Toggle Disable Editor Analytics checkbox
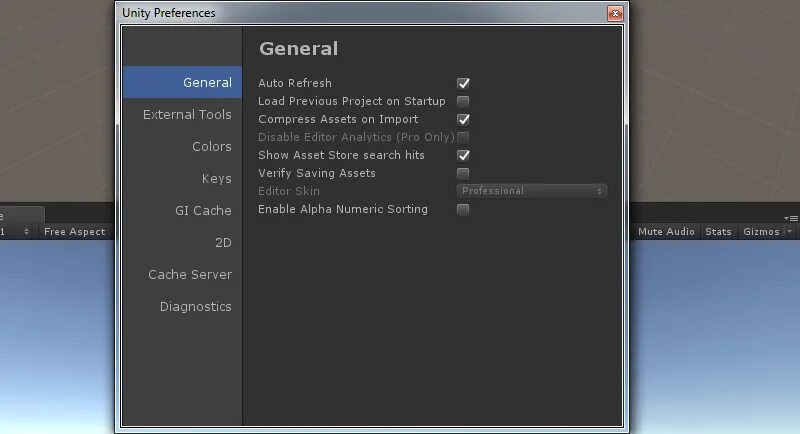Viewport: 800px width, 434px height. pyautogui.click(x=463, y=137)
